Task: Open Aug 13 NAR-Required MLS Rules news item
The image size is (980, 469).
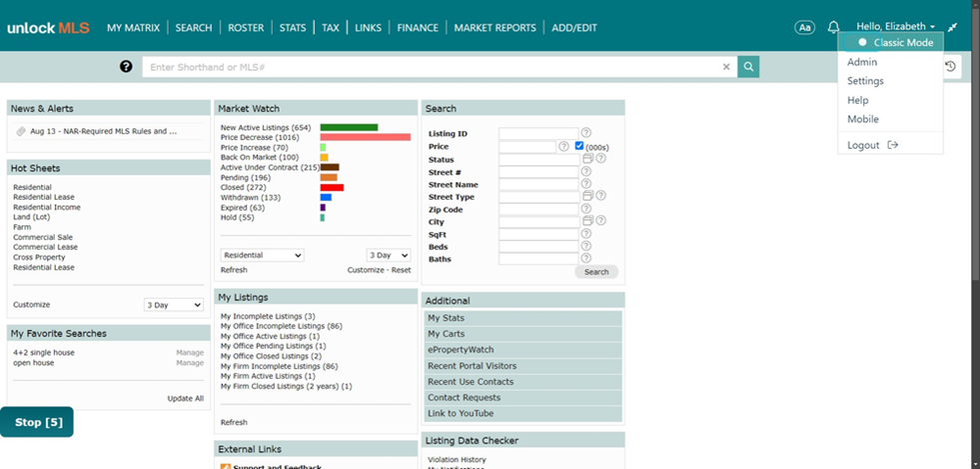Action: 104,131
